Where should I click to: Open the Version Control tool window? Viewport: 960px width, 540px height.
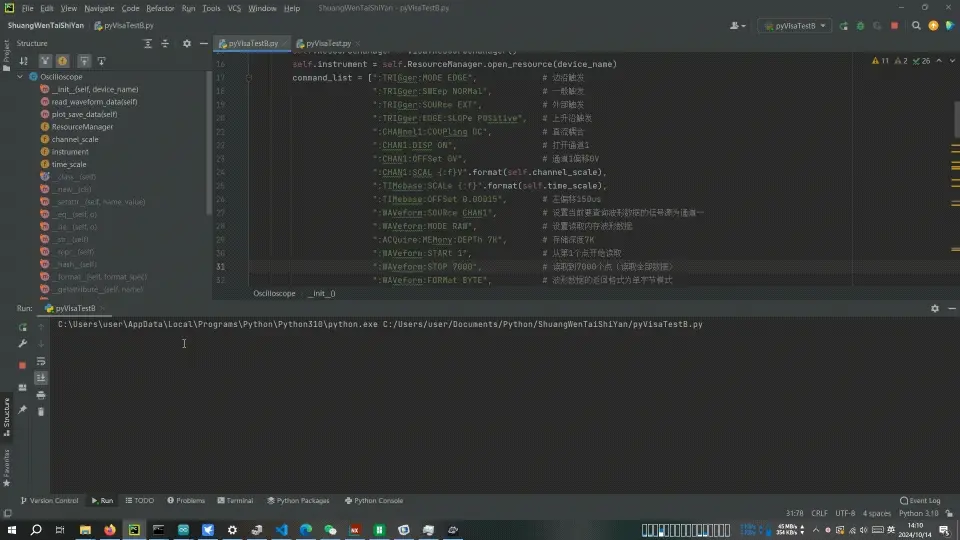tap(50, 501)
